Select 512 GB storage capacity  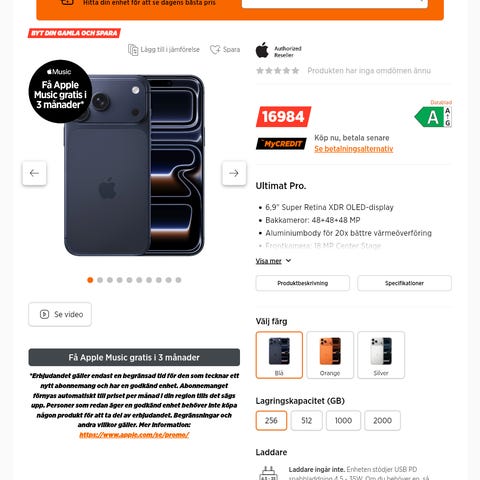[x=306, y=421]
